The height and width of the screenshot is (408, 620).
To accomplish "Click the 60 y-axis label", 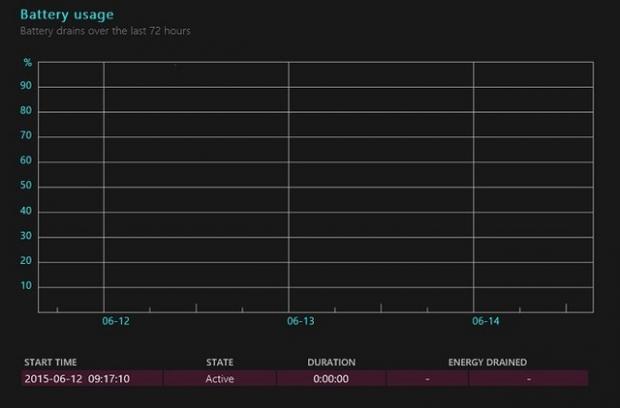I will [26, 161].
